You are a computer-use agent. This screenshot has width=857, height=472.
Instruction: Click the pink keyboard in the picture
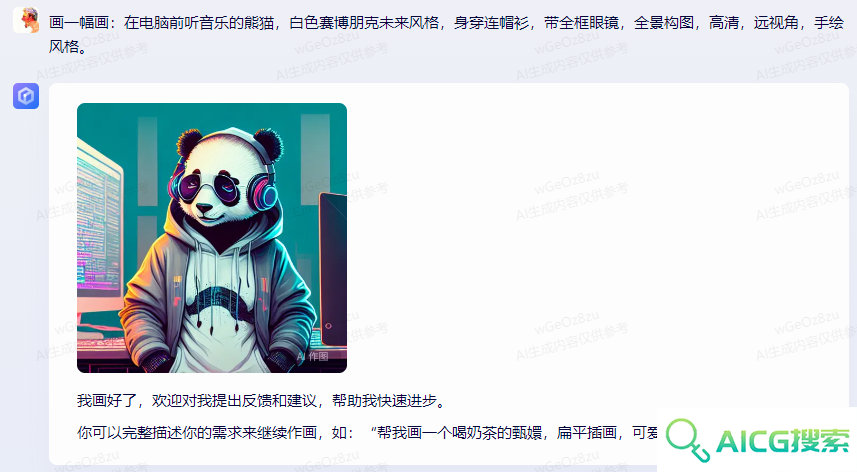click(x=101, y=344)
